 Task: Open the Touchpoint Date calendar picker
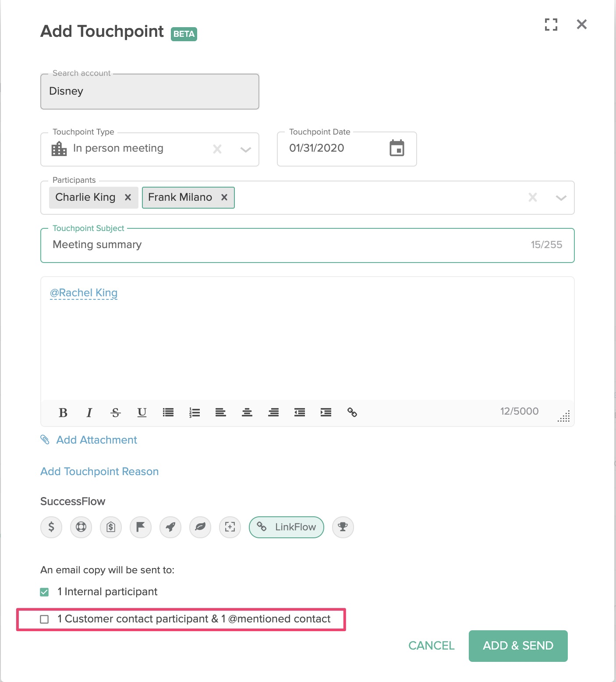click(x=397, y=148)
